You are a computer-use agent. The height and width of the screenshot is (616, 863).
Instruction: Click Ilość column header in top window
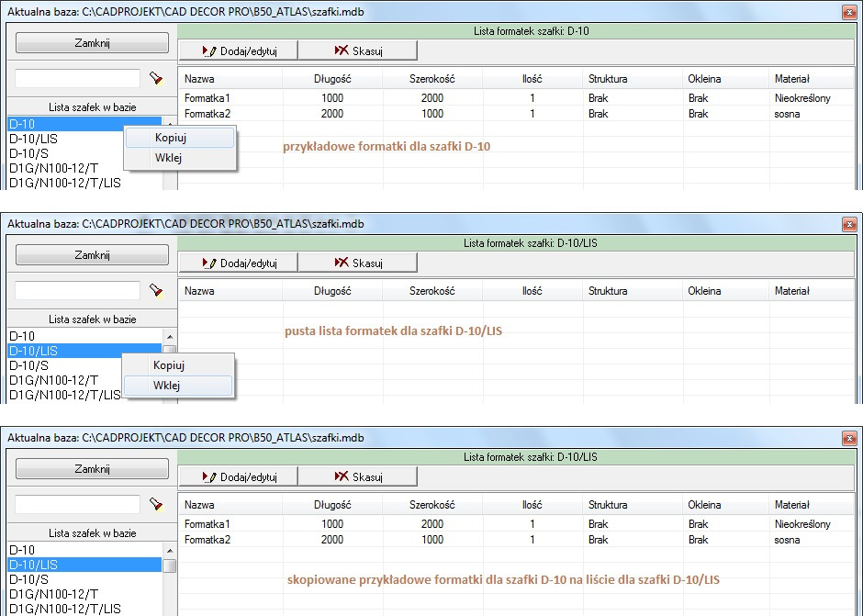[532, 79]
